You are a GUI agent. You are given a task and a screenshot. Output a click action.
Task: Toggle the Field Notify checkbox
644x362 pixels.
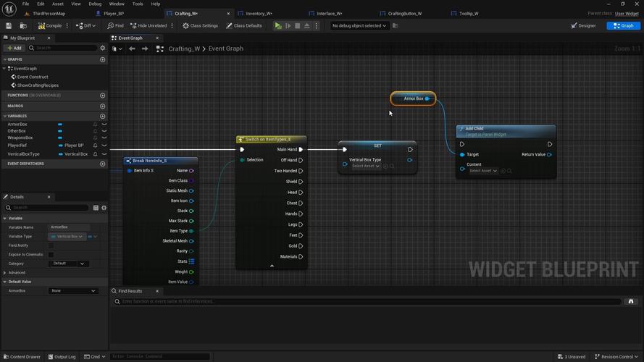(x=51, y=245)
